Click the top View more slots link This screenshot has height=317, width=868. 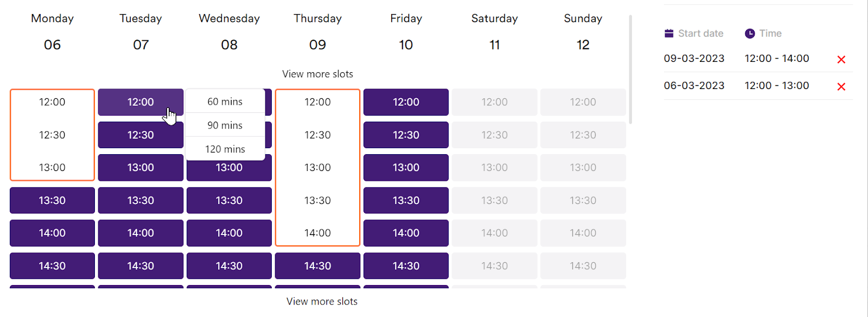tap(317, 74)
